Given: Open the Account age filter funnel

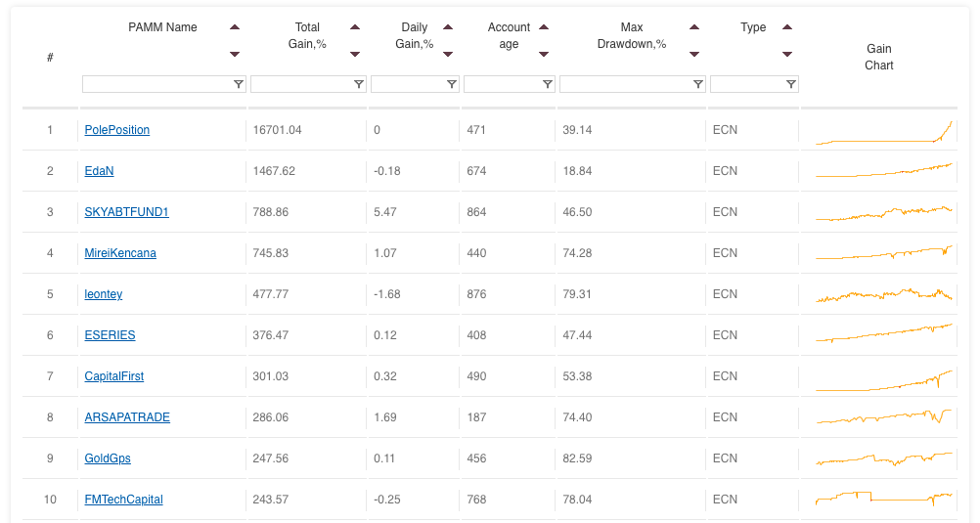Looking at the screenshot, I should click(548, 84).
